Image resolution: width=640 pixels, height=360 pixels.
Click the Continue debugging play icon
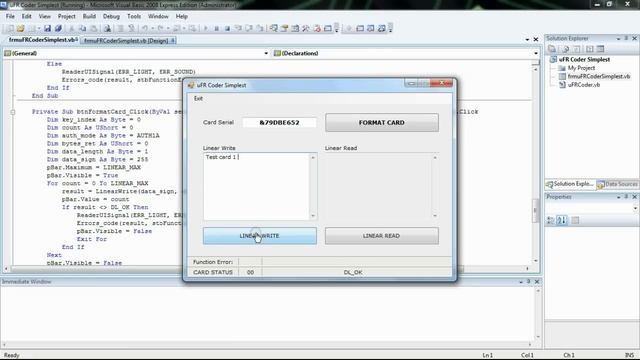205,28
